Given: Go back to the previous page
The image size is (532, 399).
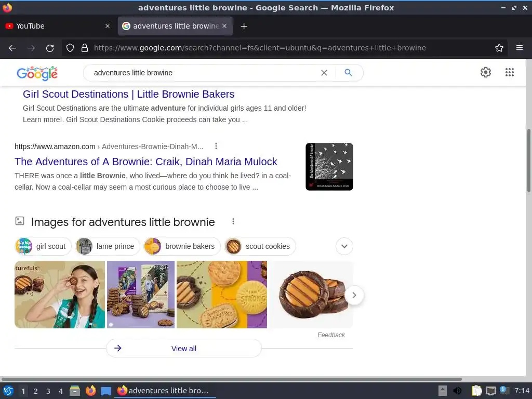Looking at the screenshot, I should pyautogui.click(x=12, y=48).
